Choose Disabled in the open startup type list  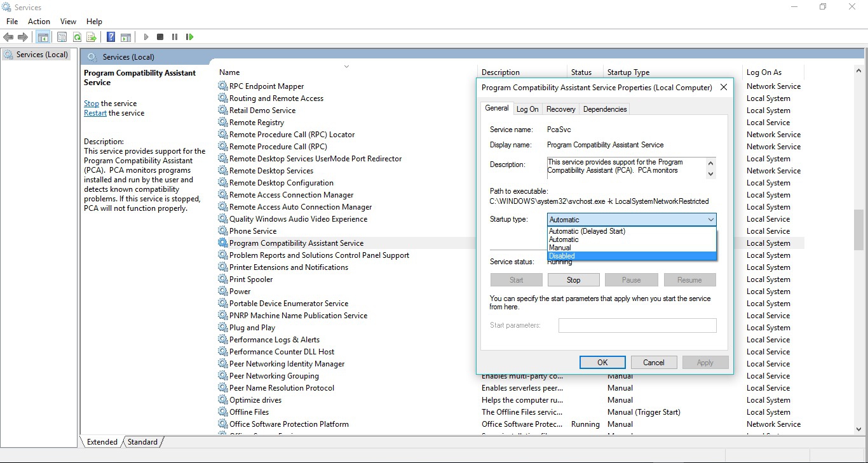click(x=632, y=256)
